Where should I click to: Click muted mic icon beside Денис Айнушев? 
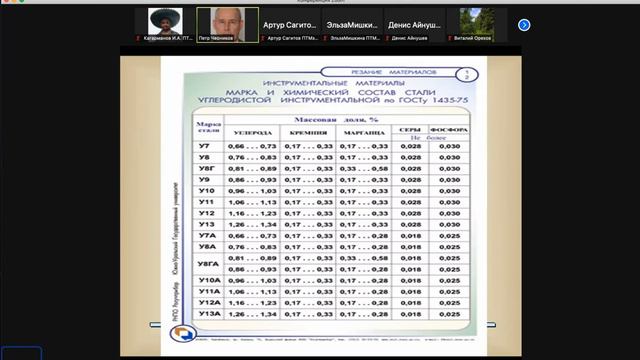(387, 38)
